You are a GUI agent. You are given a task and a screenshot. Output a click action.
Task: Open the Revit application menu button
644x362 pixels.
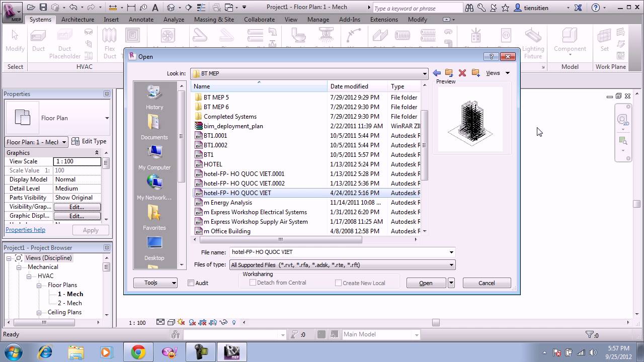pos(11,11)
